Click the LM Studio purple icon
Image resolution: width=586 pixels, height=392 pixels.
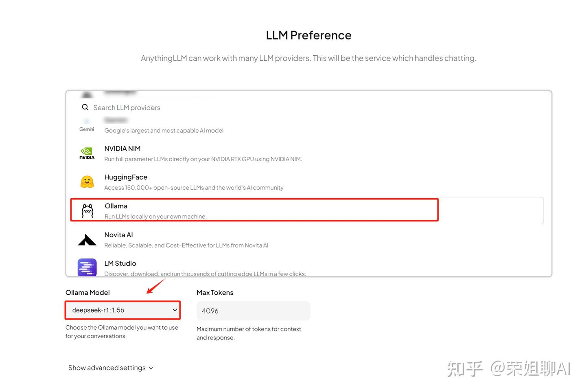click(x=87, y=267)
